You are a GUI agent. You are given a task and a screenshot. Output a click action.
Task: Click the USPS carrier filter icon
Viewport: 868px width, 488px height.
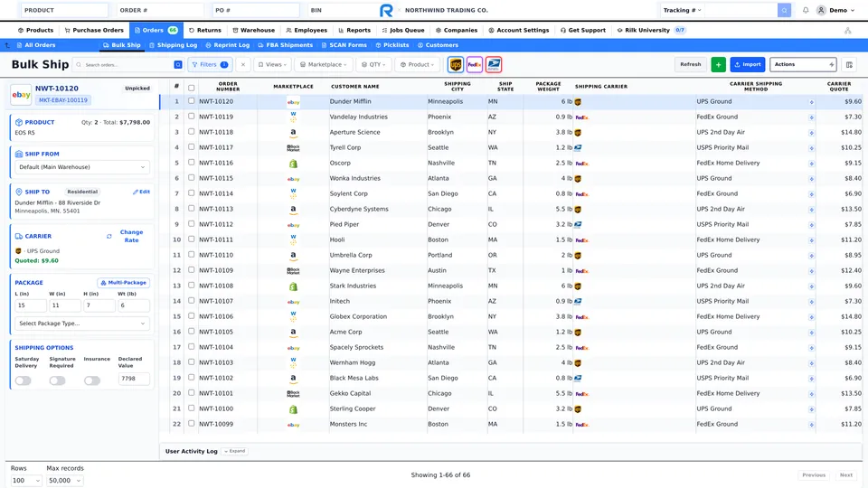(x=494, y=65)
